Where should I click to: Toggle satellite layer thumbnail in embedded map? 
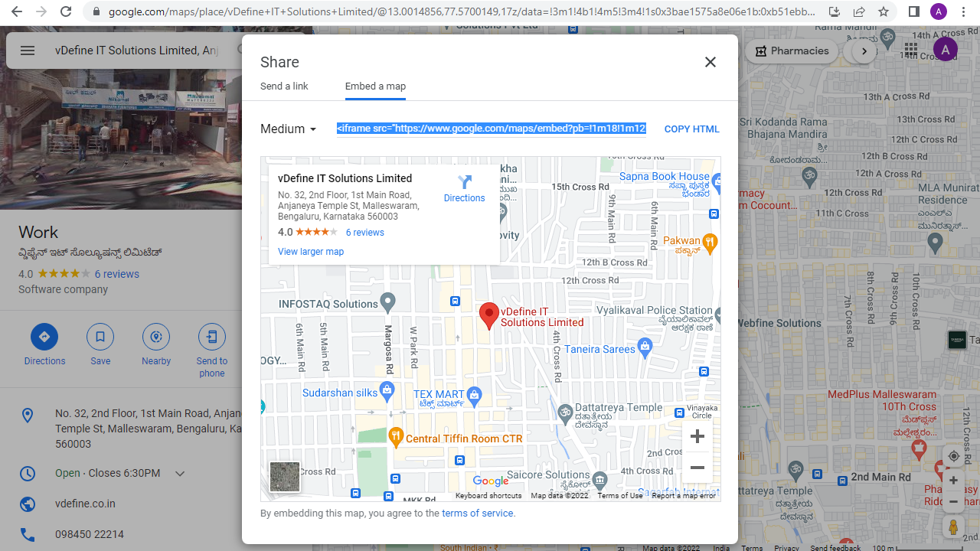click(x=285, y=477)
